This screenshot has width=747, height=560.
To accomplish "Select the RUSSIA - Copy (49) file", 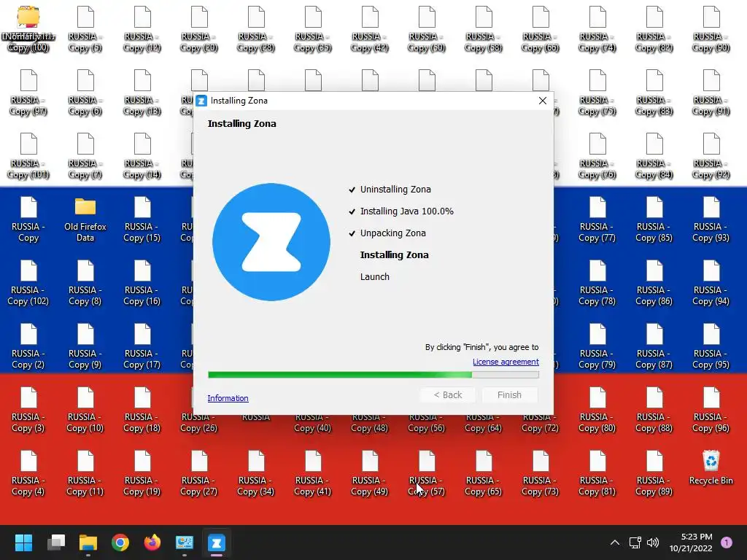I will click(x=369, y=472).
